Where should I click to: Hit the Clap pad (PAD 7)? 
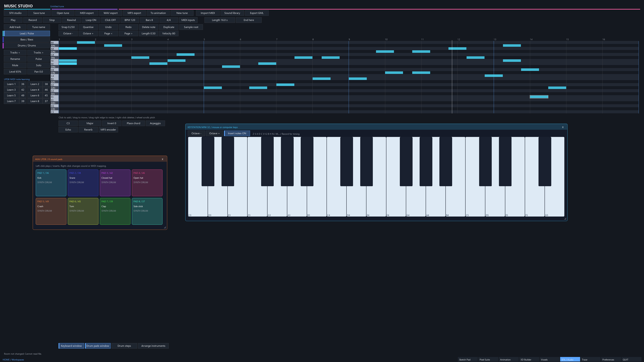click(115, 211)
